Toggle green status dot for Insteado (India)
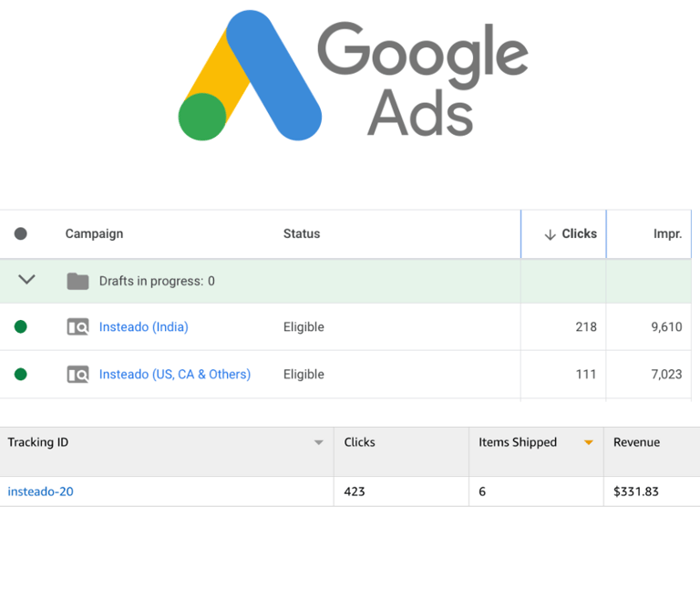Viewport: 700px width, 599px height. pos(21,327)
